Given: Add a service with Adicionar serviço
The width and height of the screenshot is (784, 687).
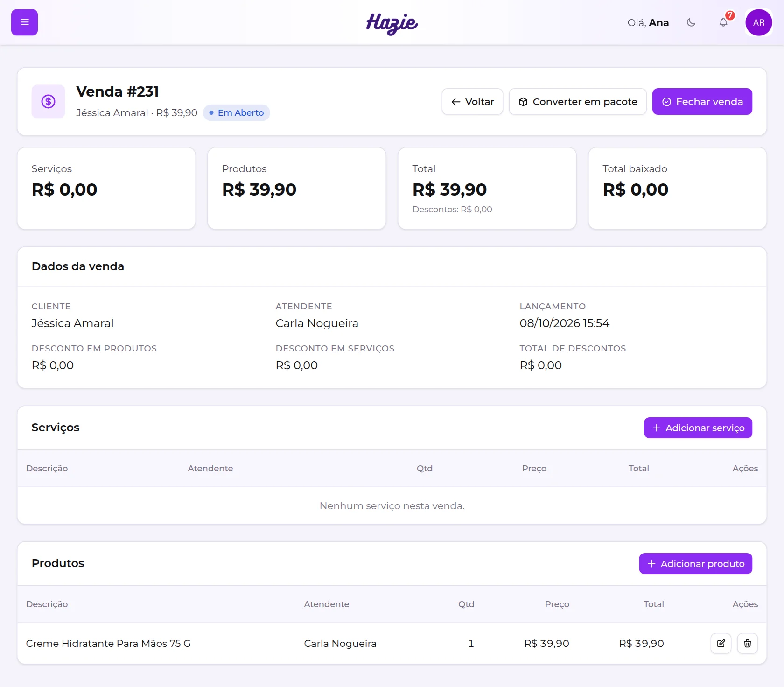Looking at the screenshot, I should click(x=698, y=428).
